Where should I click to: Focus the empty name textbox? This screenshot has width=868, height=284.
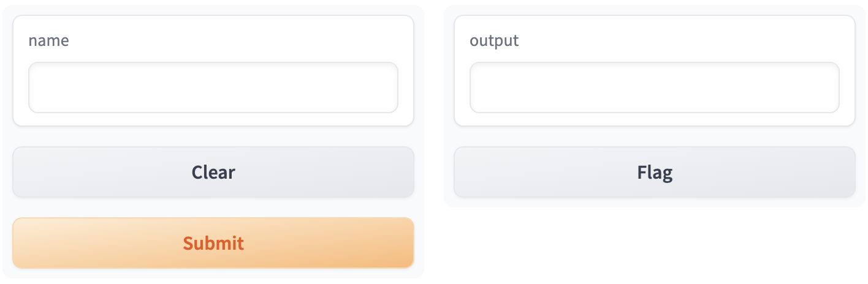coord(213,88)
